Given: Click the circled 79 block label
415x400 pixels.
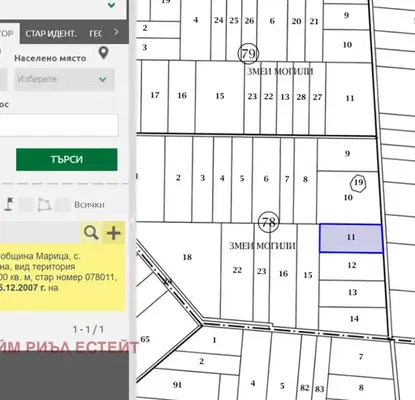Looking at the screenshot, I should click(x=249, y=53).
